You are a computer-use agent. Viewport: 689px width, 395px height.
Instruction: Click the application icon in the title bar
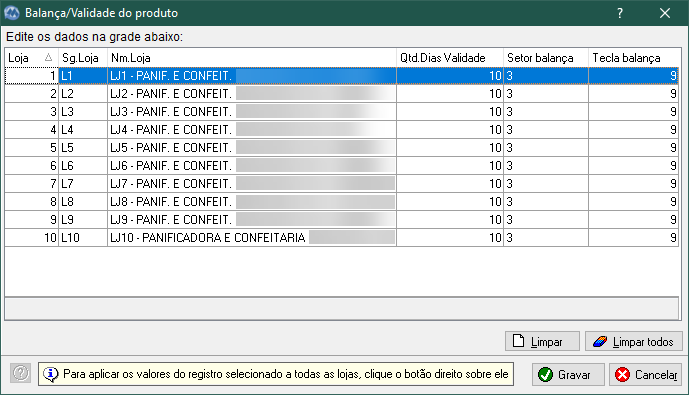tap(12, 13)
